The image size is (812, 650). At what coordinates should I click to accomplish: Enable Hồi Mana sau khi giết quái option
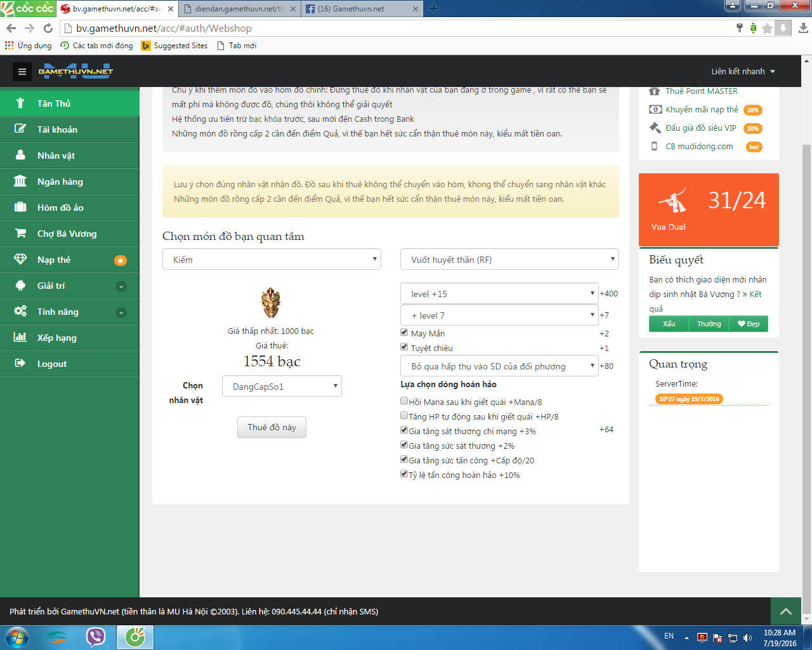click(404, 401)
